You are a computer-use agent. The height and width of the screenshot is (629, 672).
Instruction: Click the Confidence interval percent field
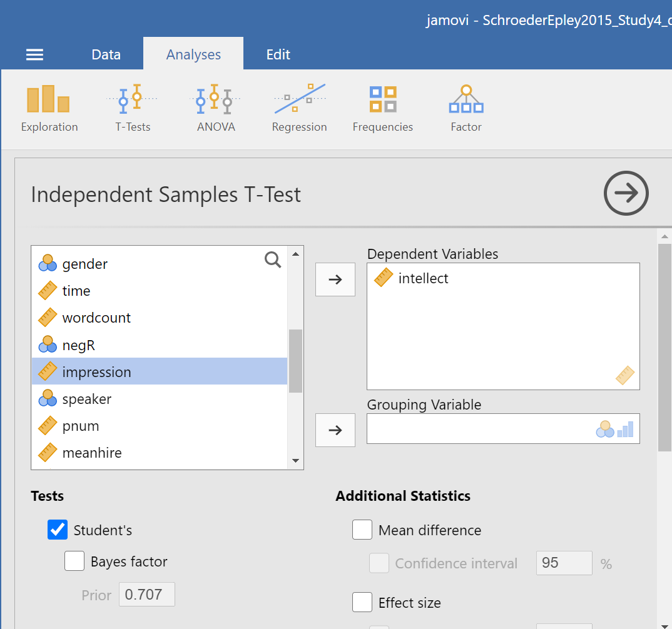coord(564,563)
